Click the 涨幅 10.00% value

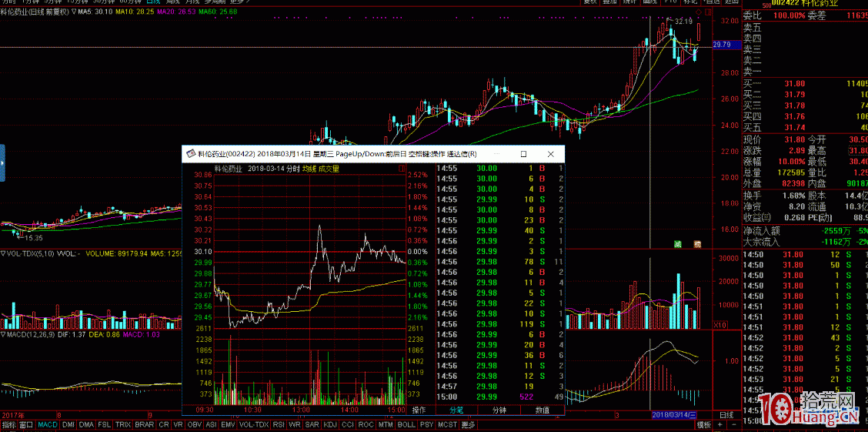[x=793, y=161]
